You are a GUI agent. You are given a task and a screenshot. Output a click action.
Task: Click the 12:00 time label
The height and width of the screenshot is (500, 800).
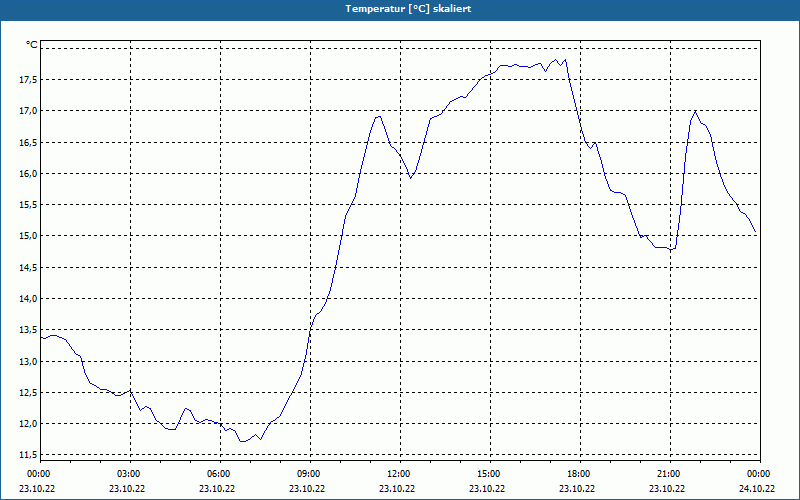(397, 474)
